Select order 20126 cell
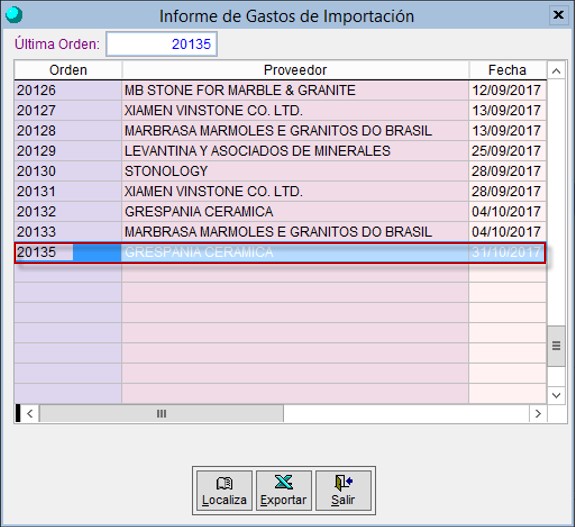Viewport: 575px width, 527px height. point(68,90)
